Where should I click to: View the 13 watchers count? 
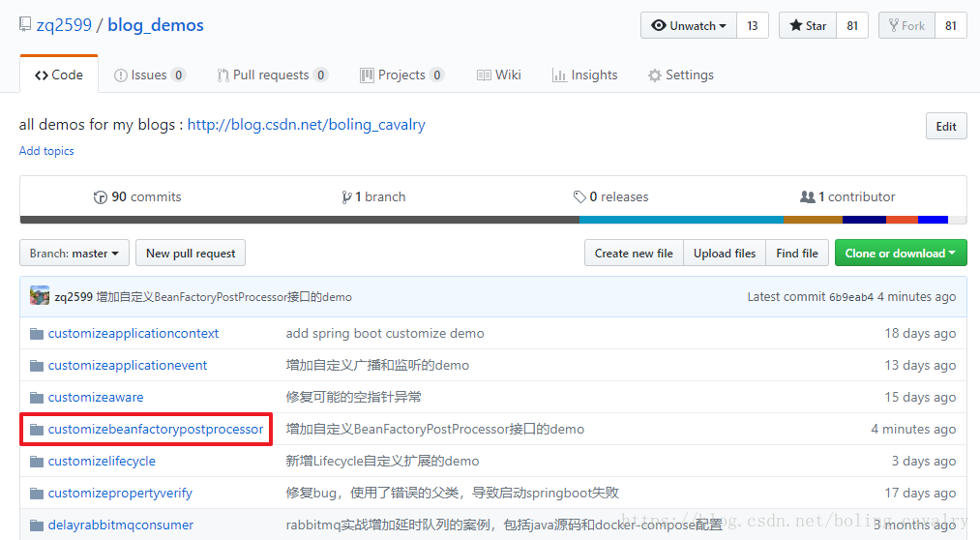coord(753,25)
